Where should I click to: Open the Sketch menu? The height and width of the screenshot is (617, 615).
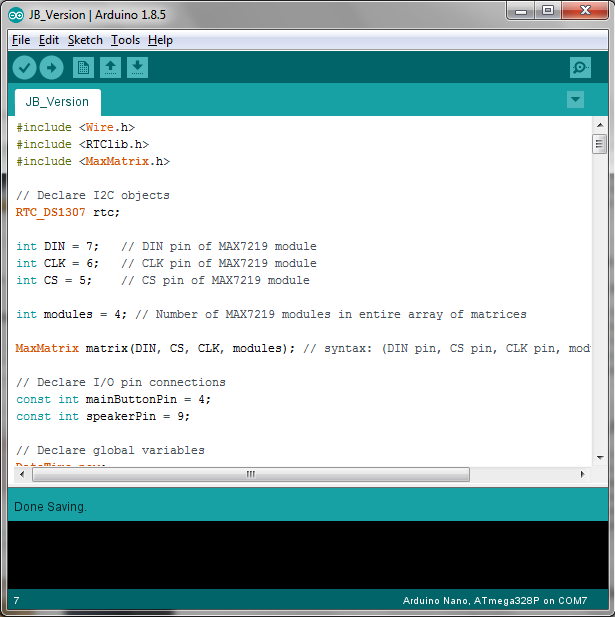[x=85, y=40]
